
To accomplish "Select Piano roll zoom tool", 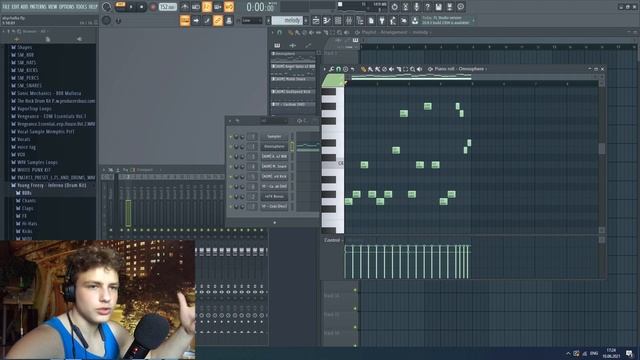I will tap(412, 69).
